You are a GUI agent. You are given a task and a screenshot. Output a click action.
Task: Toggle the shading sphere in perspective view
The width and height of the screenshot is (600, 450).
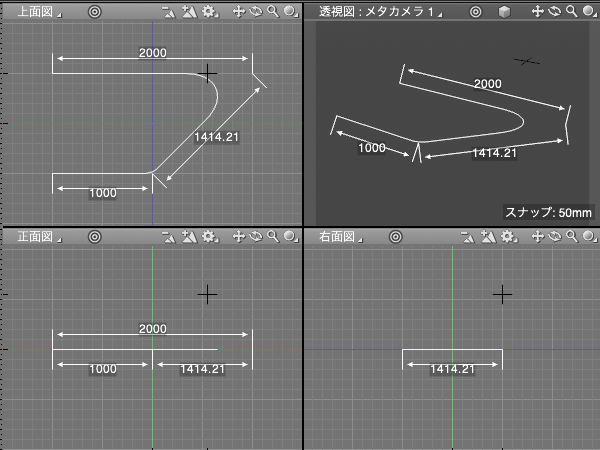[589, 12]
